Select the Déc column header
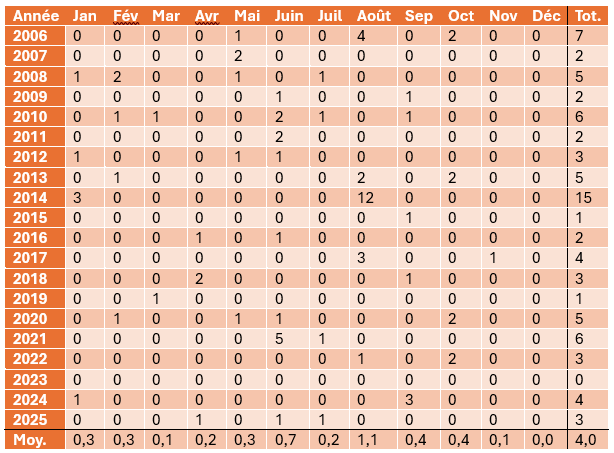614x453 pixels. tap(546, 16)
